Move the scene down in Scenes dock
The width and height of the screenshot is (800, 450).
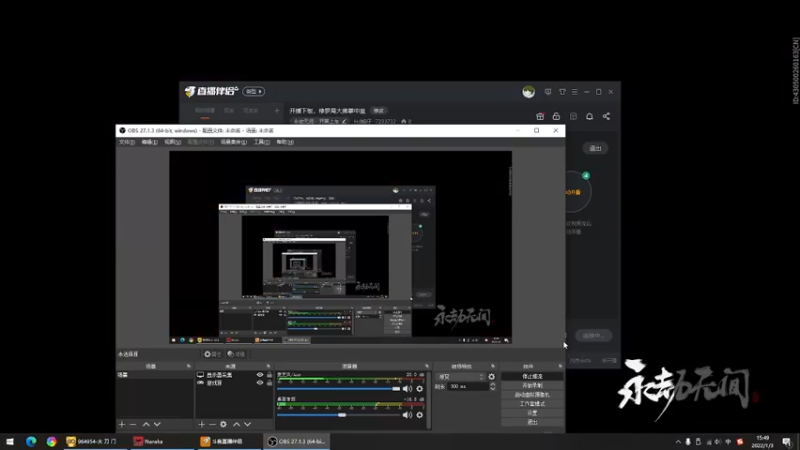pos(157,424)
